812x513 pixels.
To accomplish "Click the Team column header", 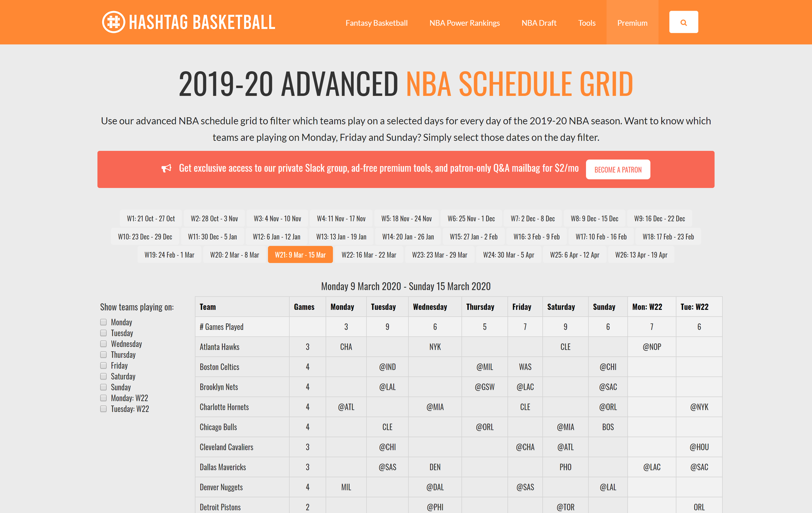I will (208, 307).
